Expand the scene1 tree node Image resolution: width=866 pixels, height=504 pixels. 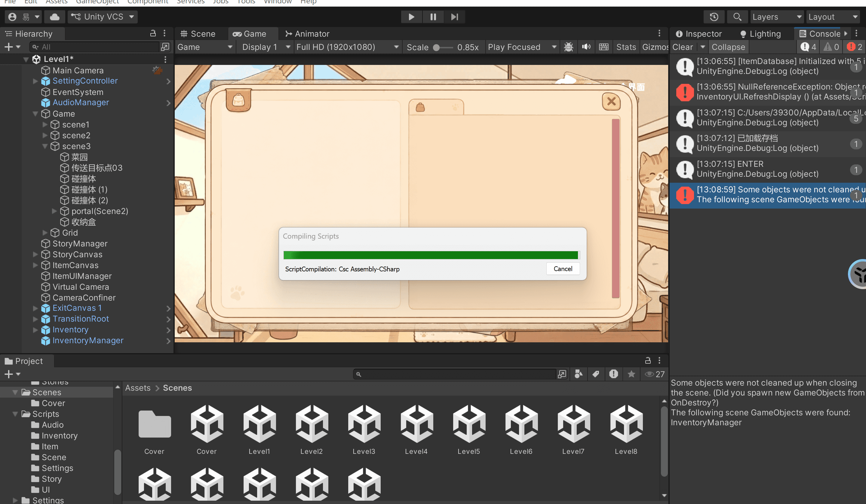pyautogui.click(x=45, y=124)
